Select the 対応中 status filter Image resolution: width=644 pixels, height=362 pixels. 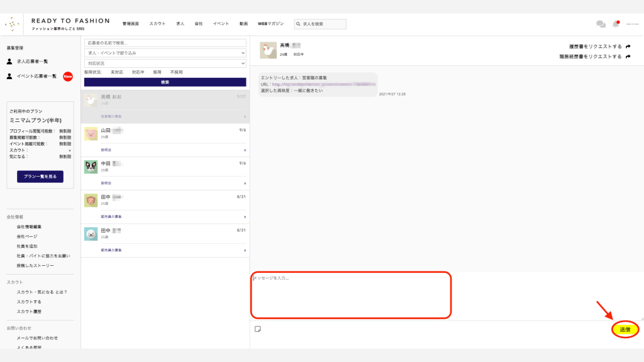138,72
